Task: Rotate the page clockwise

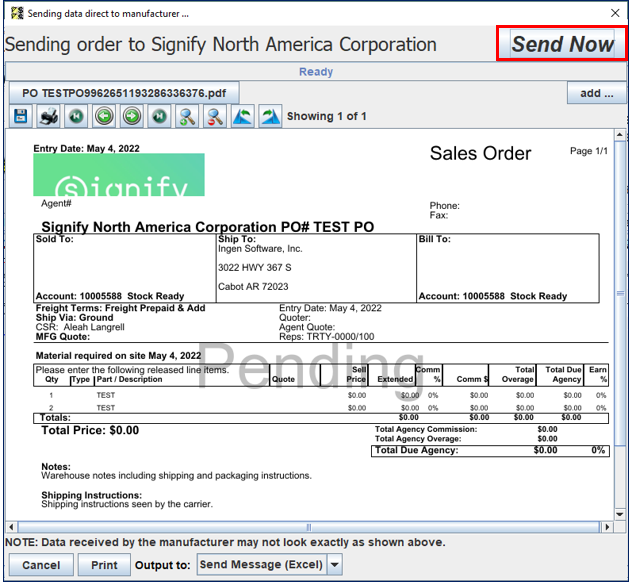Action: pyautogui.click(x=270, y=116)
